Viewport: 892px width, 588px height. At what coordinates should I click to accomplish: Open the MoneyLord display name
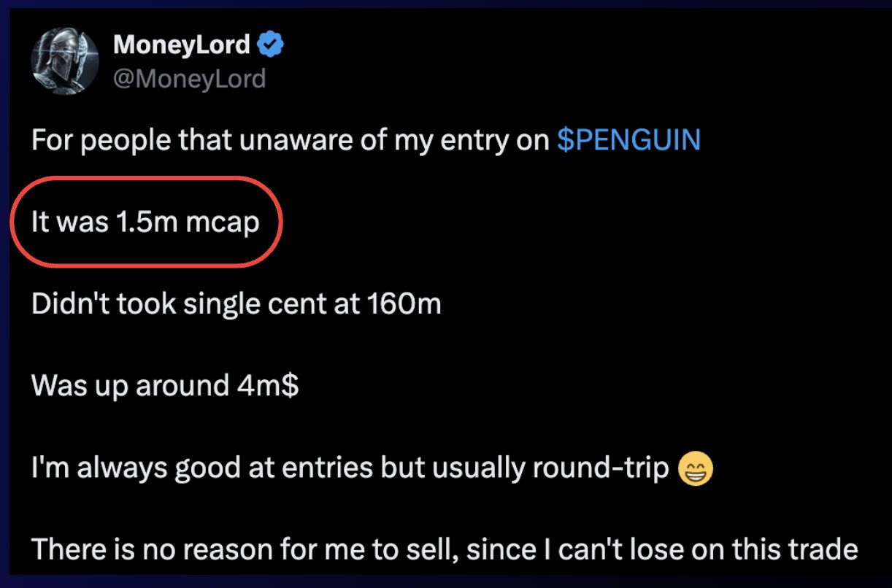click(182, 46)
